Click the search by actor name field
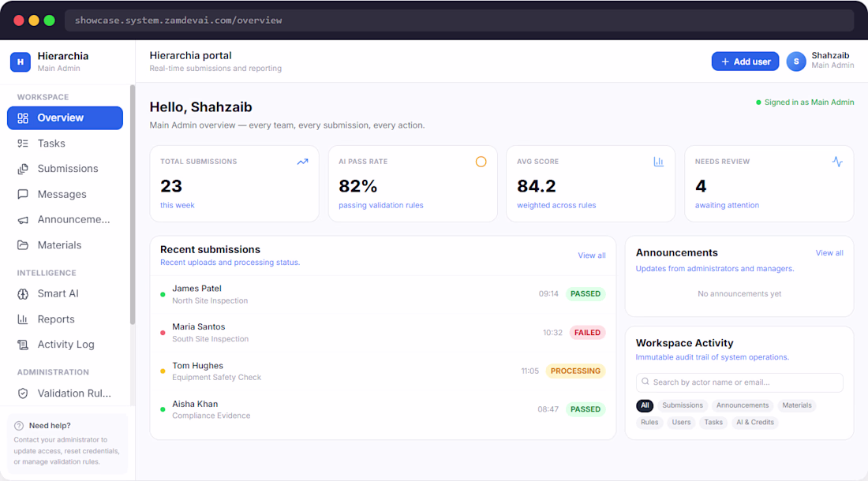 click(739, 382)
